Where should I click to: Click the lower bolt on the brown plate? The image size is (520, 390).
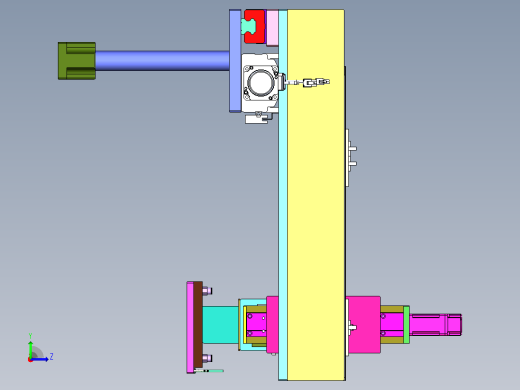tap(207, 359)
